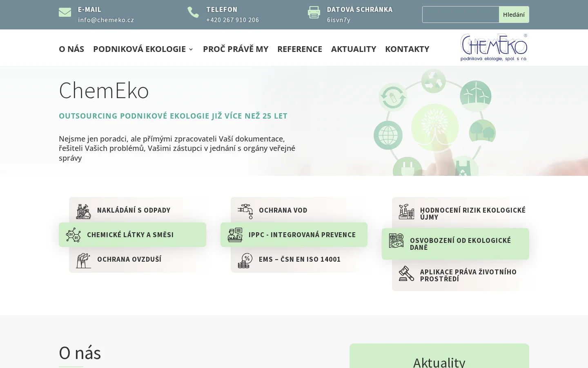Click the Outsourcing podnikové ekologie subtitle
The width and height of the screenshot is (588, 368).
tap(173, 116)
